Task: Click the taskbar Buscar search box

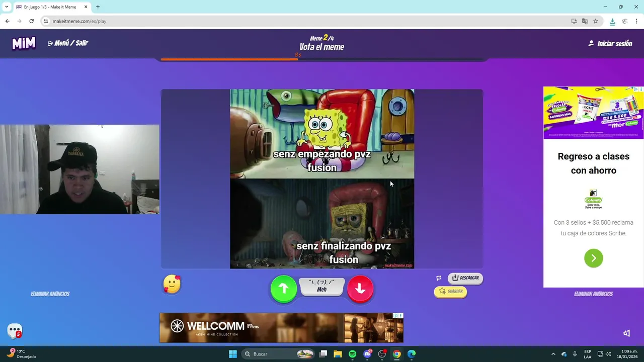Action: (278, 354)
